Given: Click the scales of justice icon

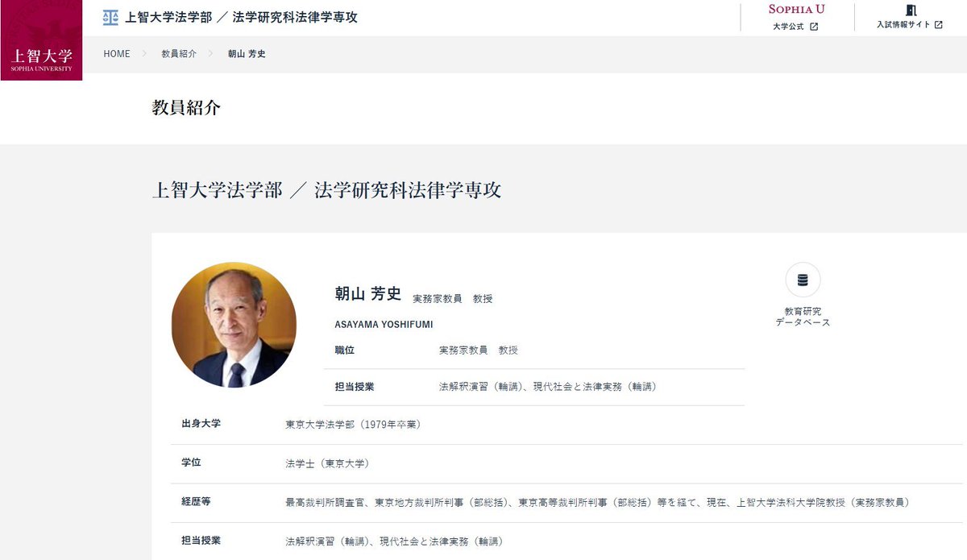Looking at the screenshot, I should click(x=110, y=18).
